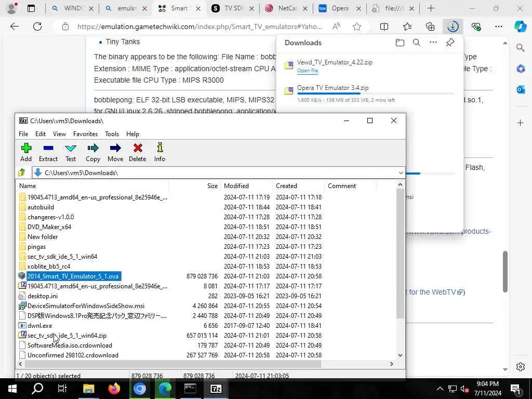Open the 7-Zip File menu
Image resolution: width=532 pixels, height=399 pixels.
click(23, 134)
